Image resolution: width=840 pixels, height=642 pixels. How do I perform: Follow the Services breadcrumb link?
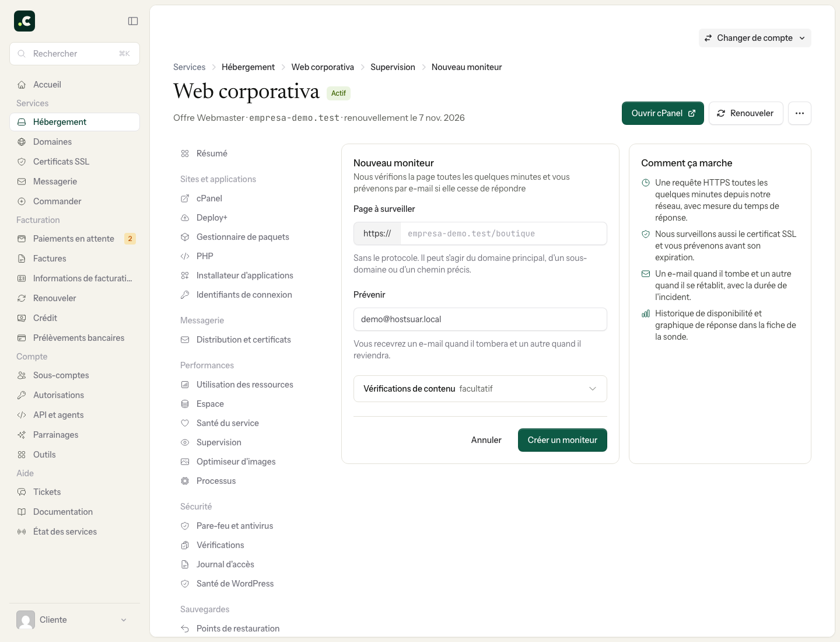click(x=189, y=67)
